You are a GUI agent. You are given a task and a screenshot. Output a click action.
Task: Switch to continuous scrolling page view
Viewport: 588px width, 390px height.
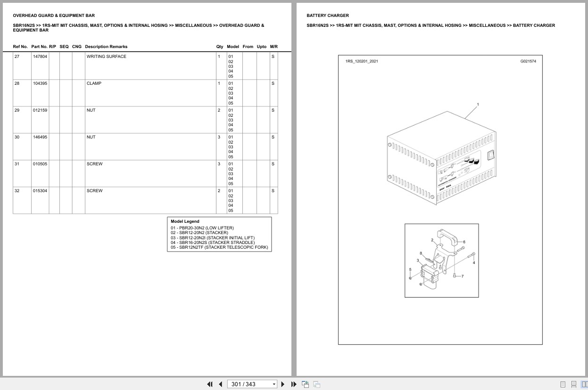click(x=573, y=384)
